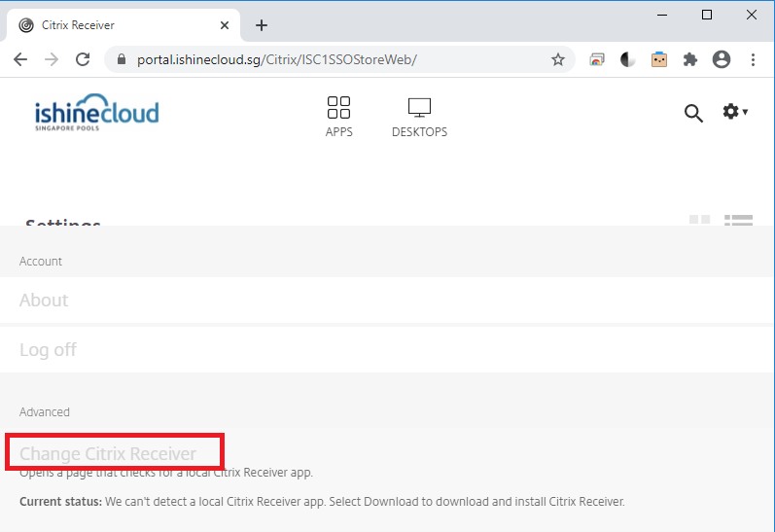View site security lock info
This screenshot has width=775, height=532.
[122, 60]
